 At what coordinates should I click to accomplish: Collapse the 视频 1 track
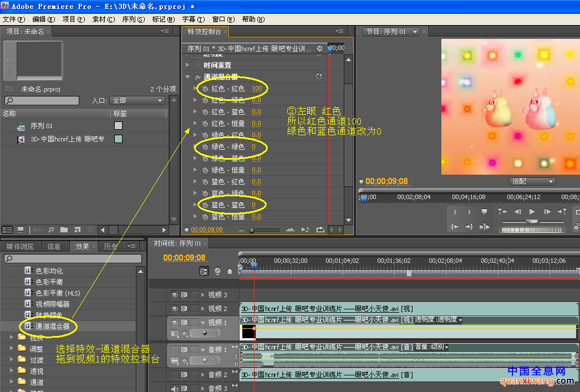tap(203, 323)
